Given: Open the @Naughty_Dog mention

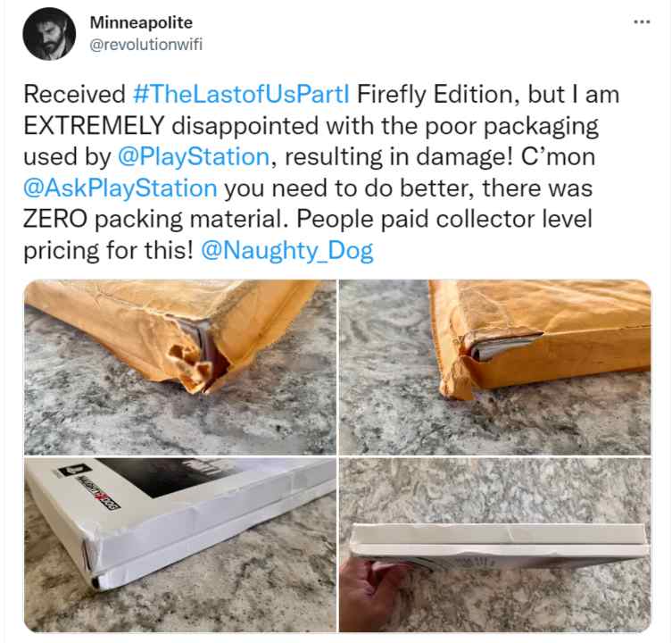Looking at the screenshot, I should [287, 251].
